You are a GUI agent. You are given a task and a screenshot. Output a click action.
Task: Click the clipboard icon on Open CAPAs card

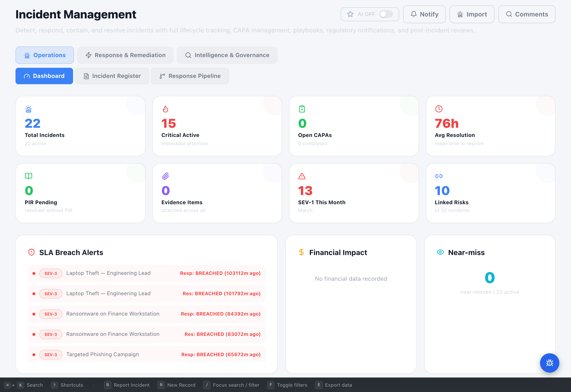tap(302, 109)
